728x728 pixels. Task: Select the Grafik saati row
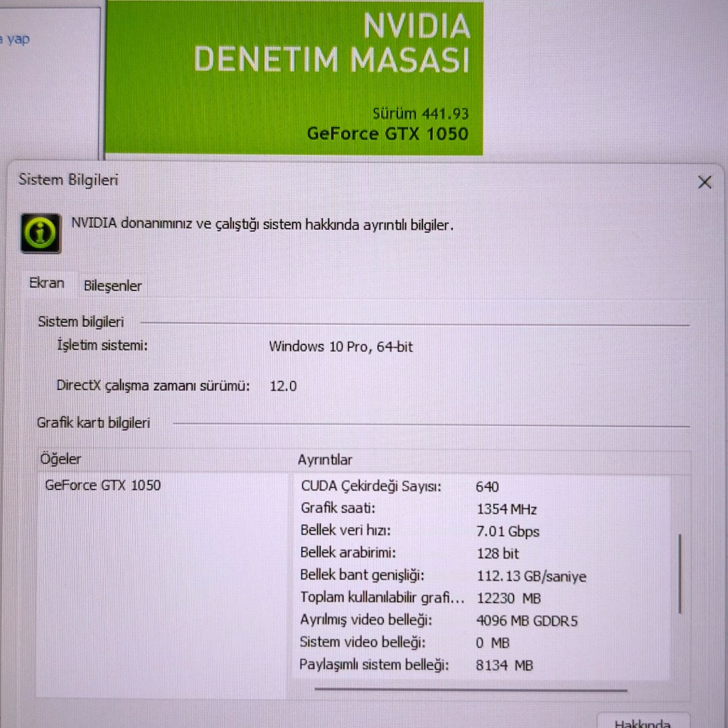coord(483,508)
